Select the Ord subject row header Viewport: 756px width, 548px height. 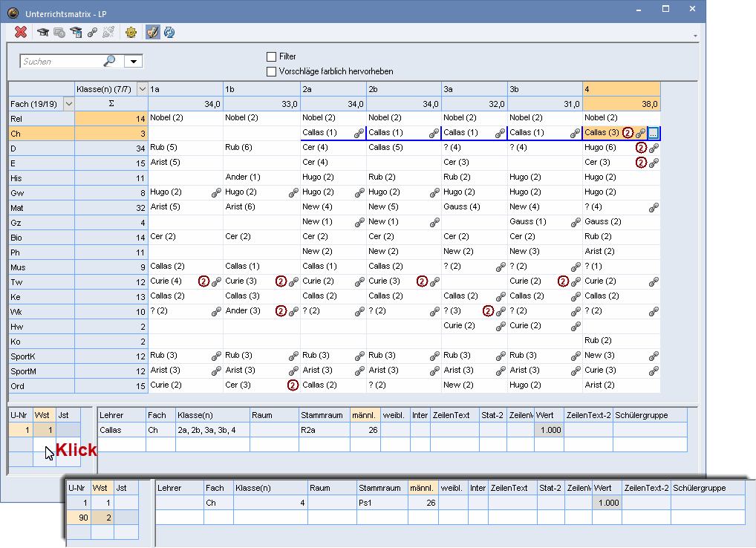click(42, 386)
